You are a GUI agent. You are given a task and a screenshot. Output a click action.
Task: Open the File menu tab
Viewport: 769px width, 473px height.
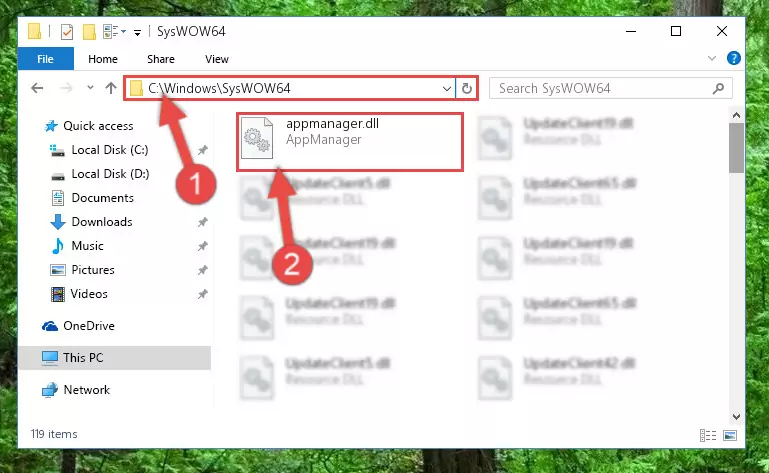click(x=46, y=59)
